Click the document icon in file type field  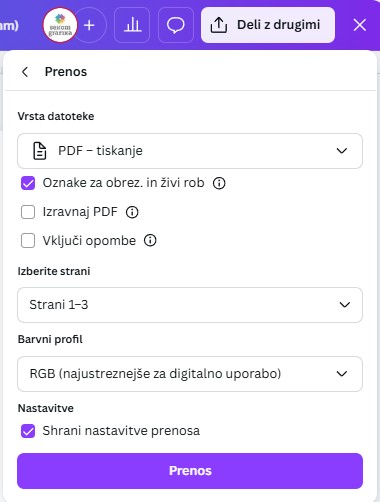pos(40,151)
